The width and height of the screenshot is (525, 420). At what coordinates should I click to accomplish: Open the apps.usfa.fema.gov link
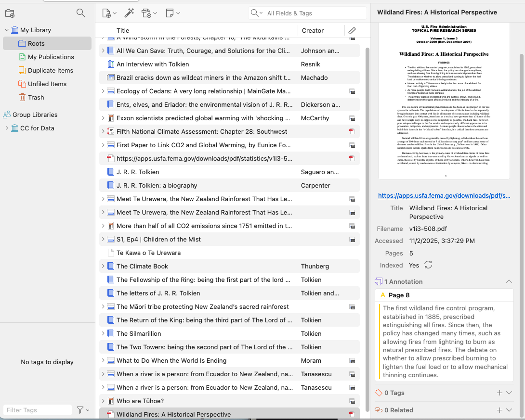pos(443,196)
